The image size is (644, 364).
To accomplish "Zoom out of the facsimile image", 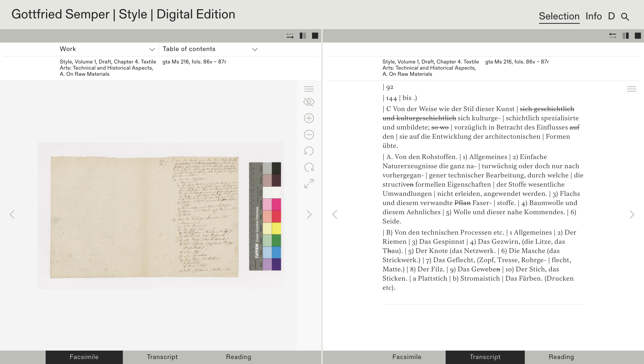I will click(x=309, y=135).
